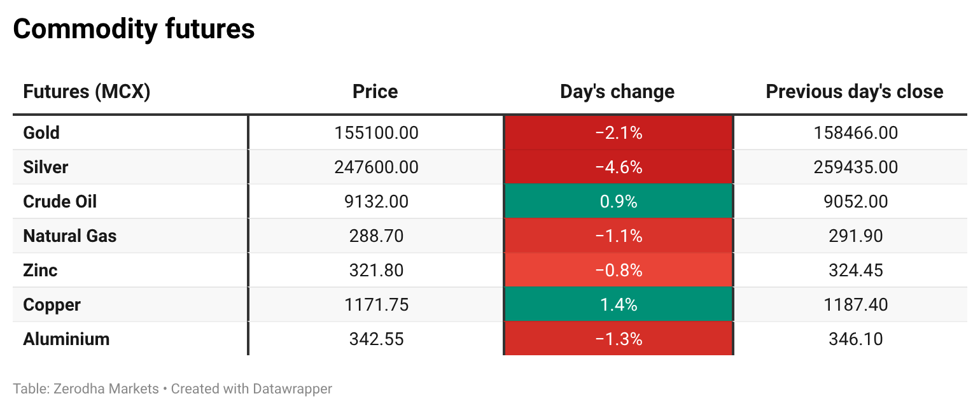Select the Day's change column header

tap(617, 92)
